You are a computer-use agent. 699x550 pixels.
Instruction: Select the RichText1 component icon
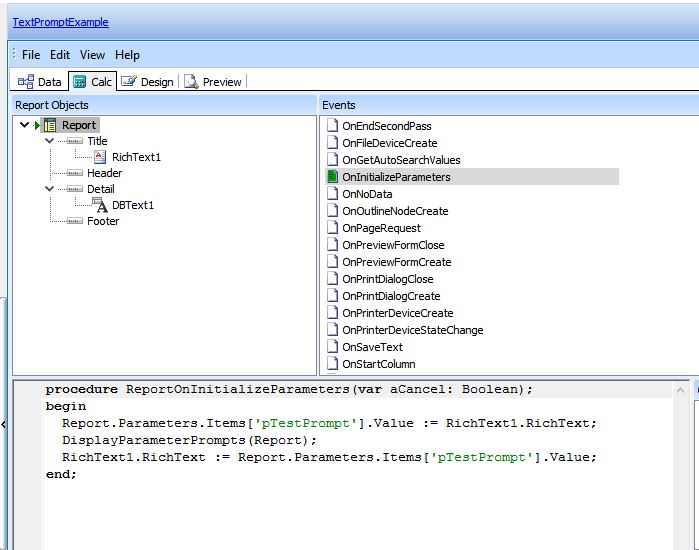click(x=100, y=157)
